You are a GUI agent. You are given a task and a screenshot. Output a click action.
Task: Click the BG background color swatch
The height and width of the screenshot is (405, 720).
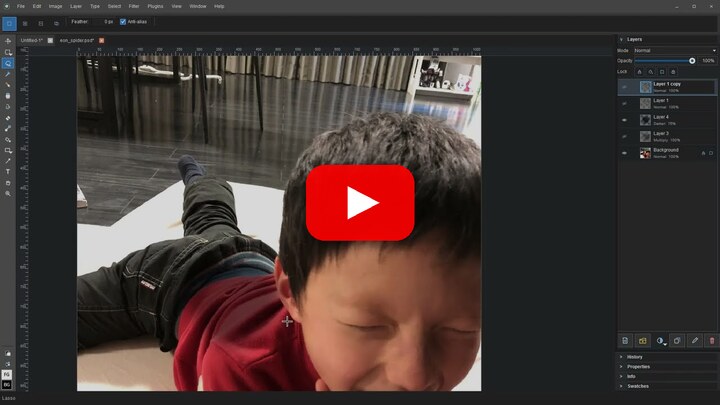coord(7,385)
